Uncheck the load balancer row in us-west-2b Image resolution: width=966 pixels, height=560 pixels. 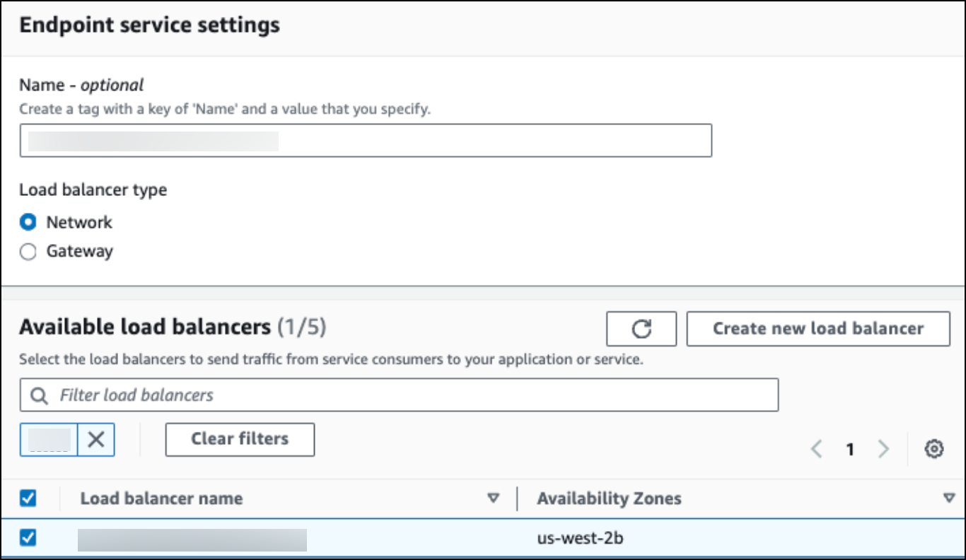pyautogui.click(x=28, y=539)
